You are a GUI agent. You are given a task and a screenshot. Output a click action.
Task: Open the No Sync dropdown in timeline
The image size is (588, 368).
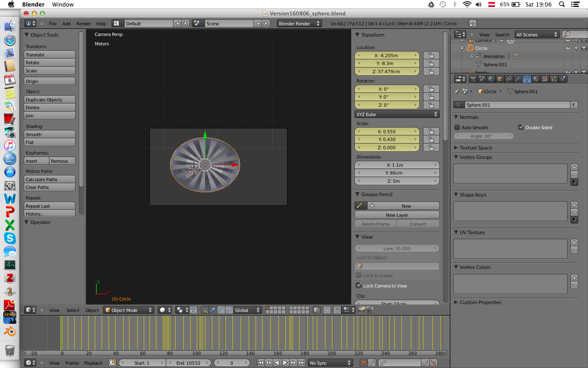[x=330, y=363]
